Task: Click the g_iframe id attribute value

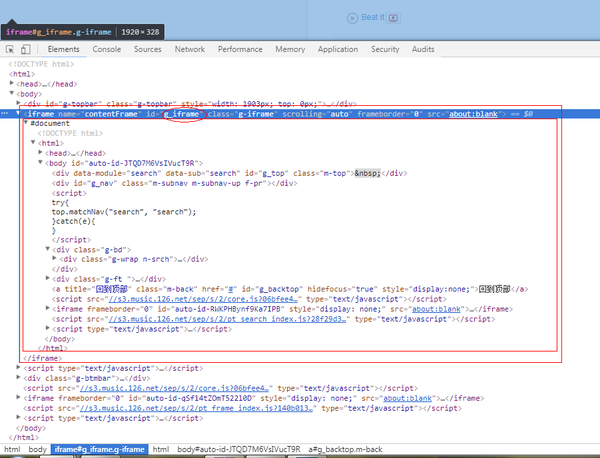Action: pyautogui.click(x=181, y=114)
